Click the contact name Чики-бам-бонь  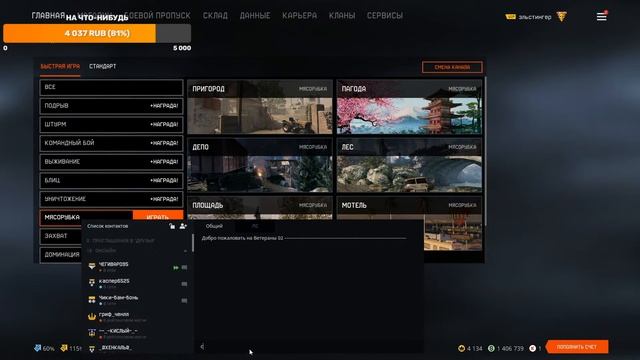tap(118, 298)
